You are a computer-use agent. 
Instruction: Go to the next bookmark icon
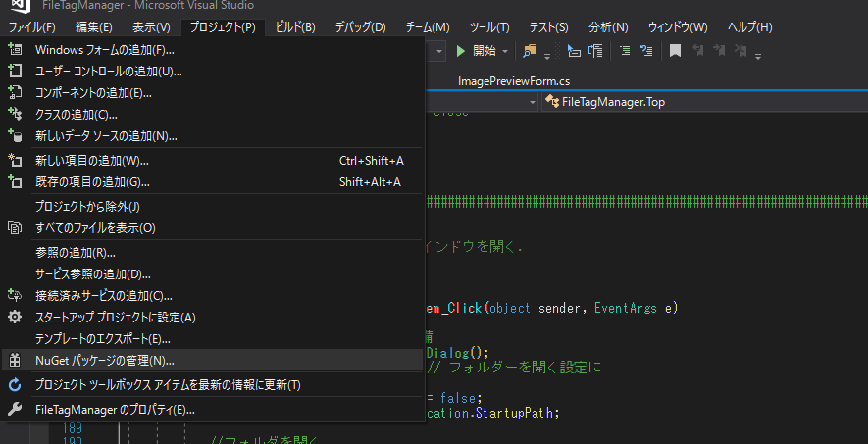(719, 51)
